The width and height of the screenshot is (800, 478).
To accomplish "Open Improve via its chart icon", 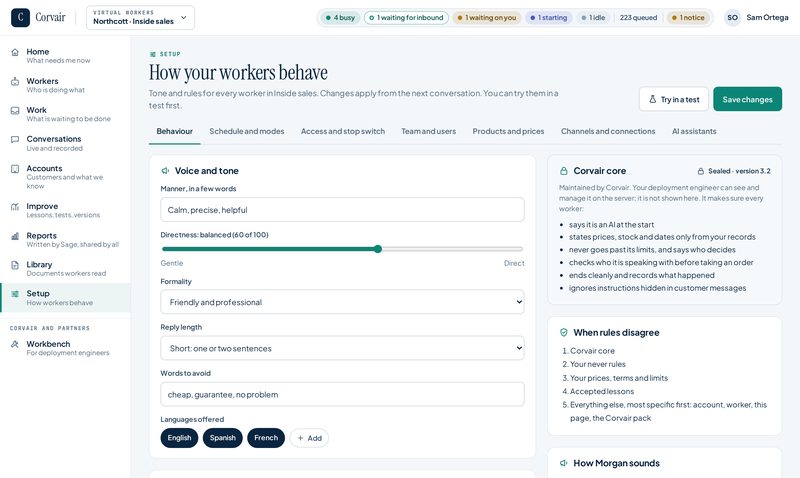I will [x=15, y=207].
